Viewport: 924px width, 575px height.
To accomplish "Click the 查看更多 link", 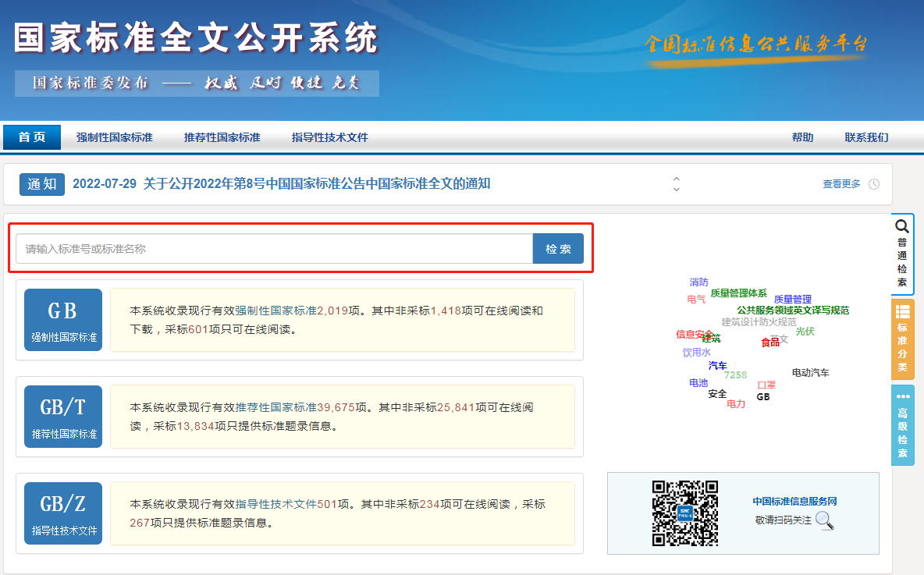I will tap(841, 184).
